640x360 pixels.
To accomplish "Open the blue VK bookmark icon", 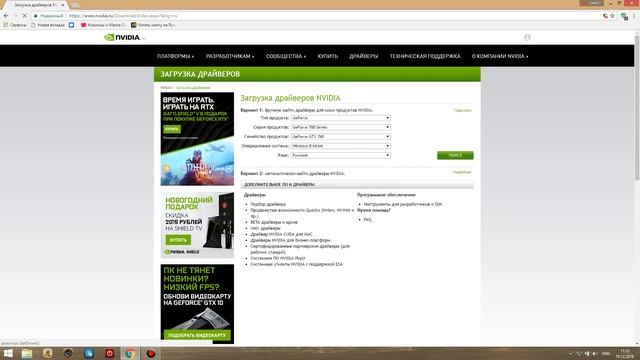I will [71, 25].
